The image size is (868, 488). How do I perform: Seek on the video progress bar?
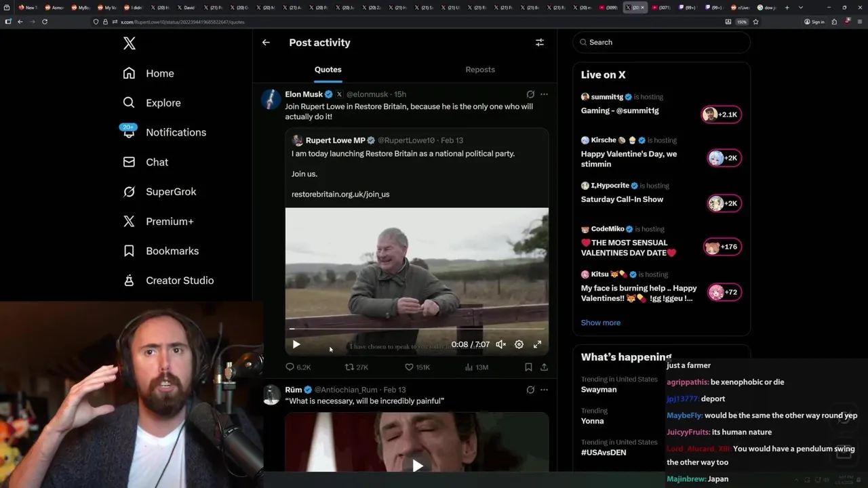click(x=416, y=329)
